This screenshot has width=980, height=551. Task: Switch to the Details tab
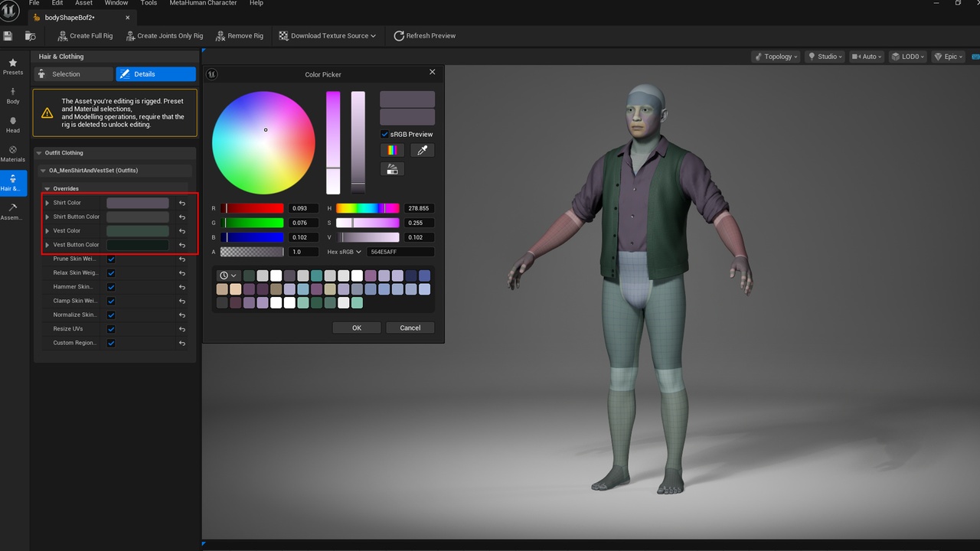156,74
